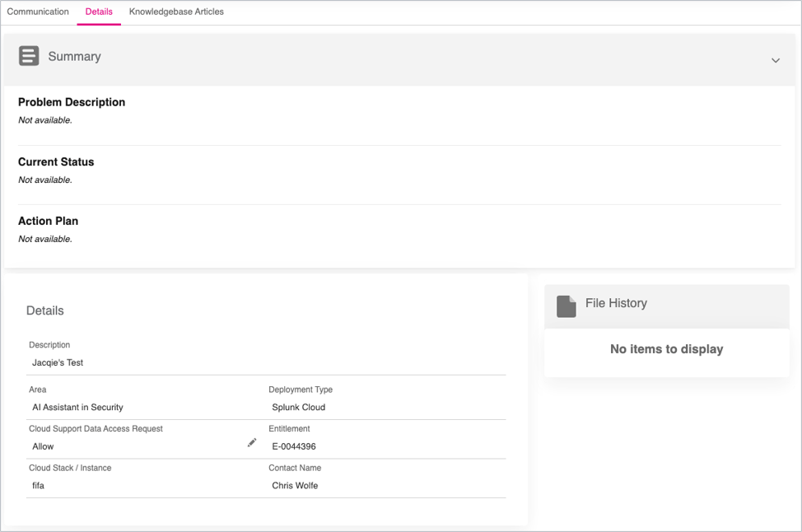Click the File History file icon

click(x=567, y=306)
